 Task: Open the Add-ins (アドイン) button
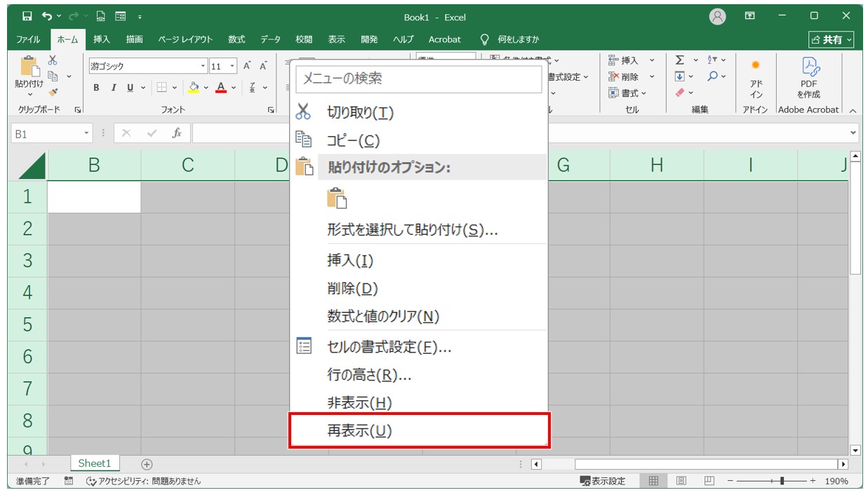click(756, 79)
